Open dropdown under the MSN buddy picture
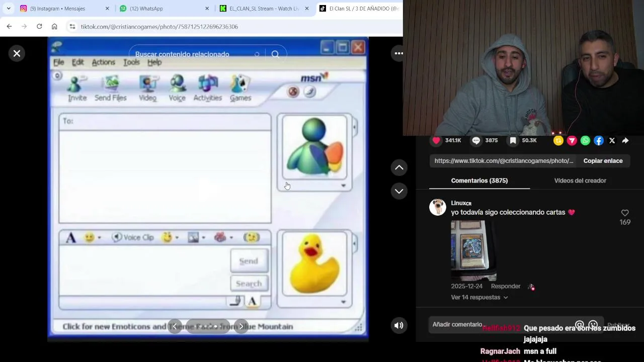 (344, 186)
